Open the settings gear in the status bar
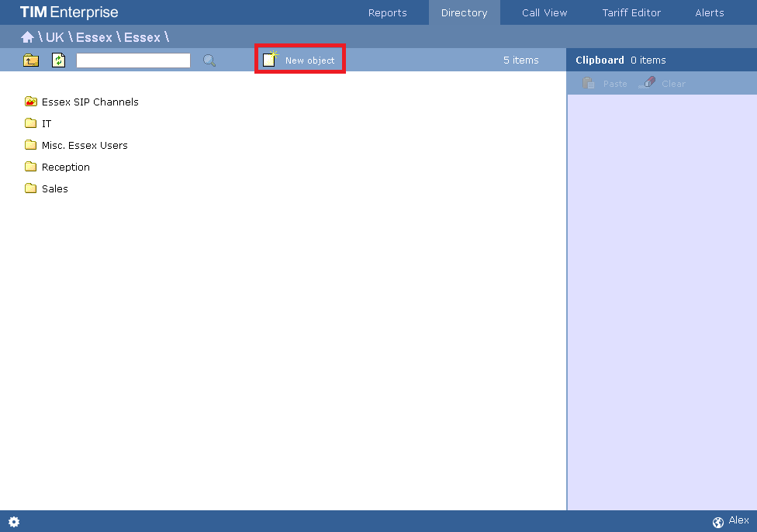Viewport: 757px width, 532px height. 13,521
